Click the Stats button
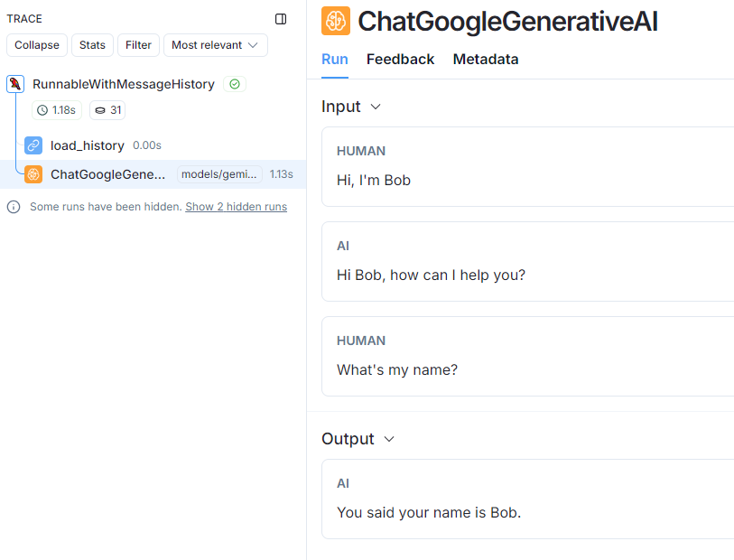Screen dimensions: 734x560 [92, 45]
